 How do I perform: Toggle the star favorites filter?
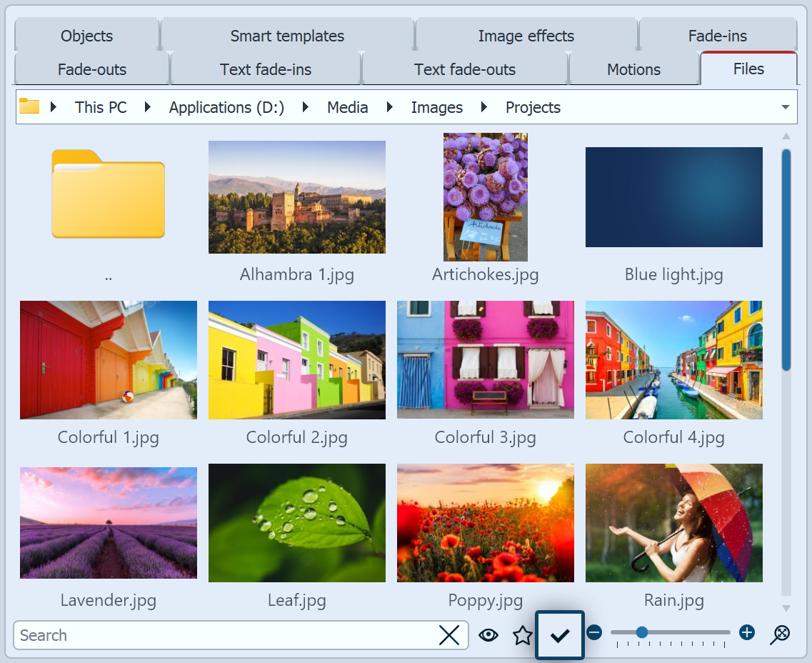(x=523, y=634)
